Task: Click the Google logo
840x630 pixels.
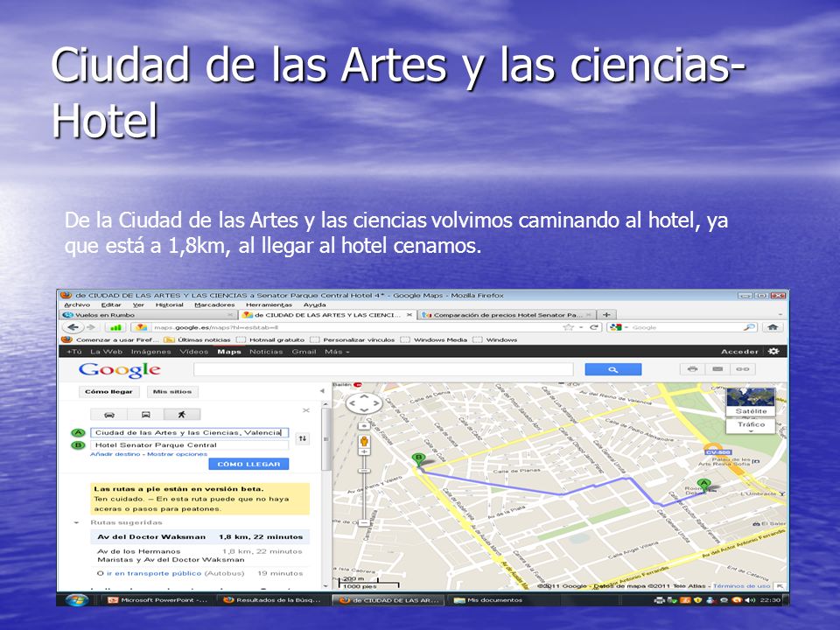Action: coord(120,369)
